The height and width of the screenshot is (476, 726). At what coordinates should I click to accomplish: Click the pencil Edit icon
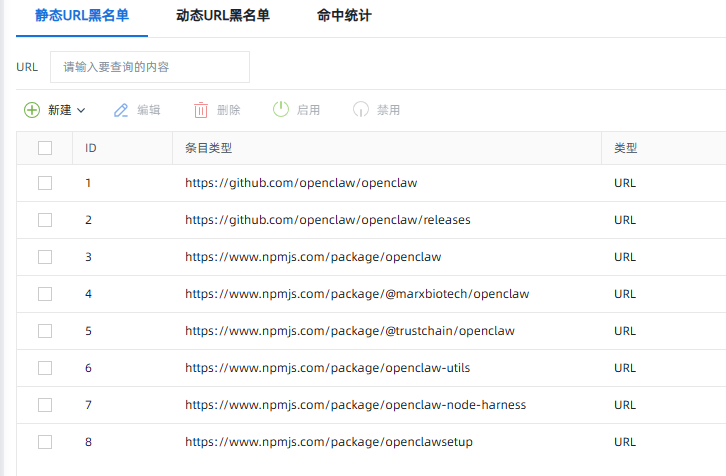pos(121,110)
